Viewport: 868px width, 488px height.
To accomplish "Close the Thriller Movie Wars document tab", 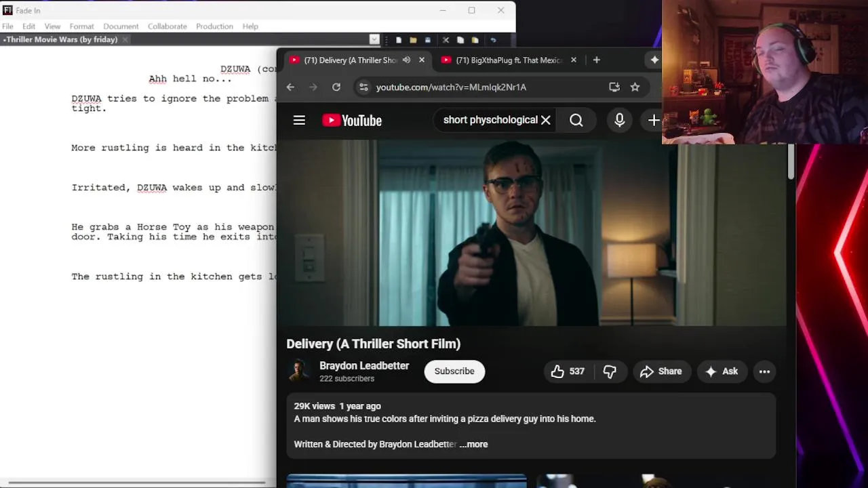I will click(x=125, y=40).
